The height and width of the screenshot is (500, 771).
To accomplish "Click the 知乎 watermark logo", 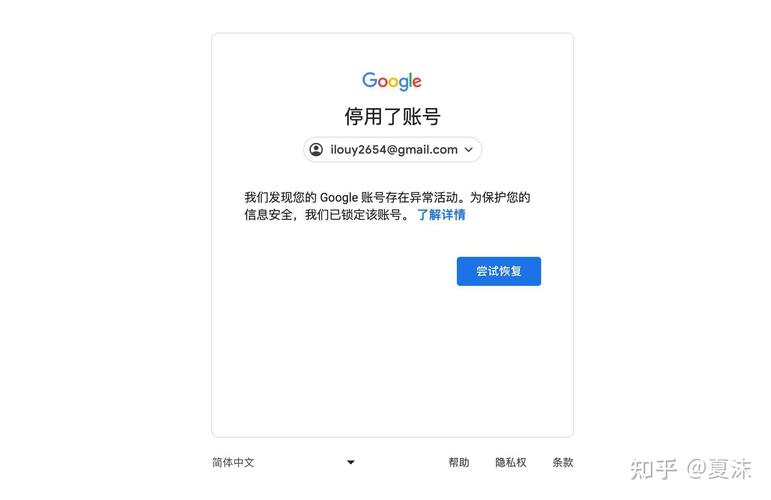I will tap(653, 469).
